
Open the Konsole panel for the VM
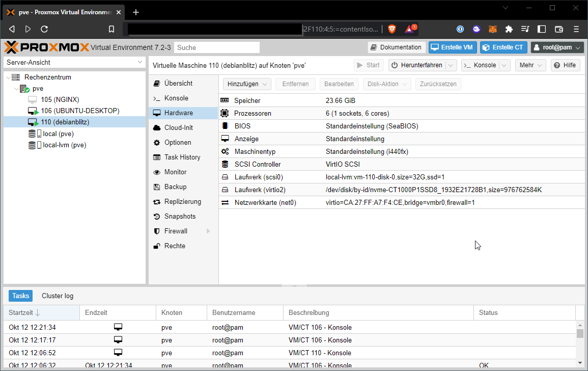175,98
